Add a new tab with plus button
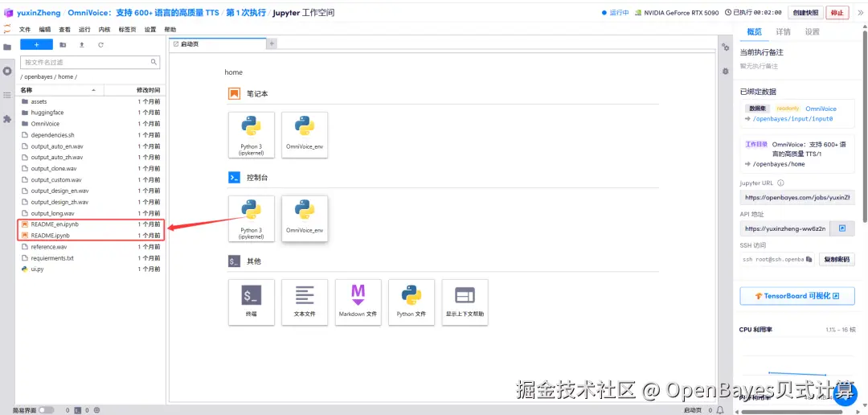 [x=272, y=43]
